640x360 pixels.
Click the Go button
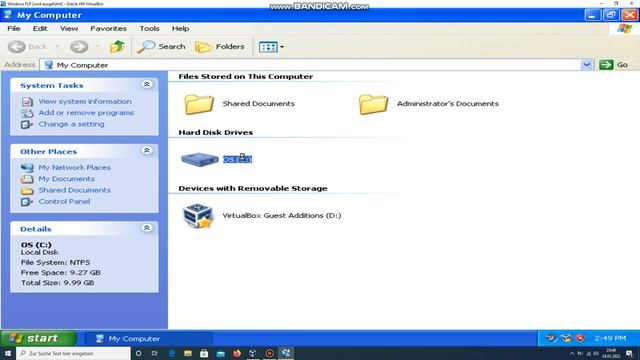(613, 64)
